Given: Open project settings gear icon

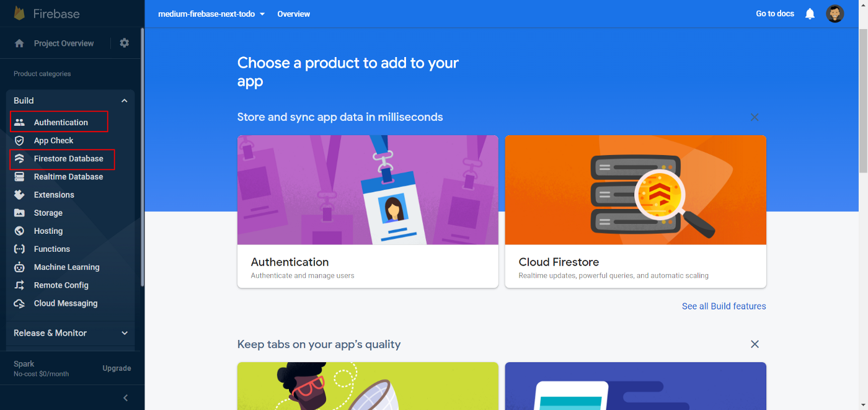Looking at the screenshot, I should pyautogui.click(x=125, y=43).
